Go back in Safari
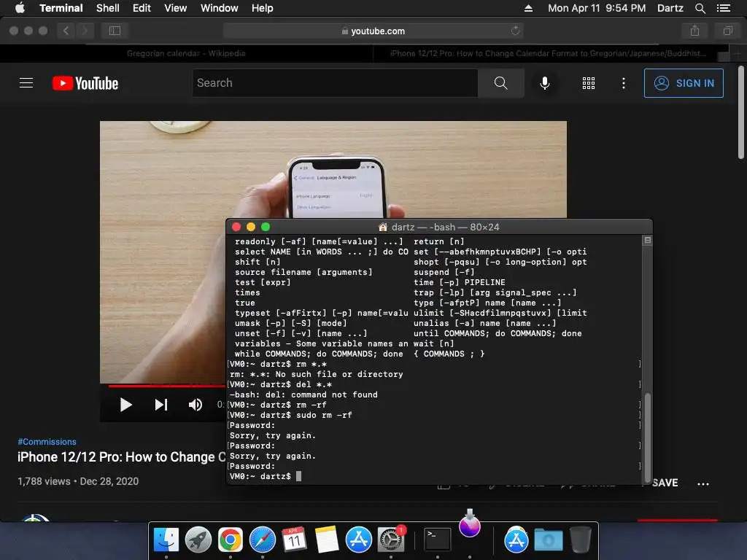 [66, 31]
